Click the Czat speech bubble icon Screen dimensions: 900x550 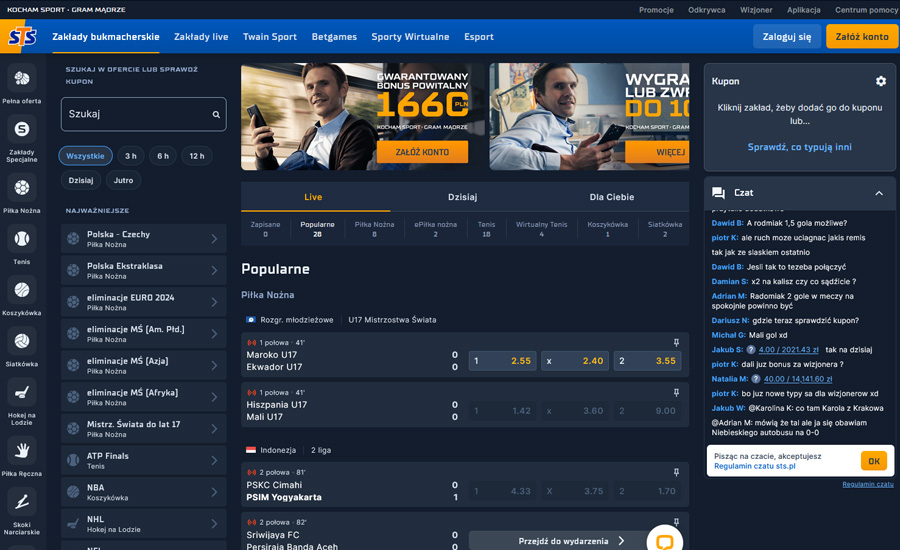pyautogui.click(x=718, y=193)
